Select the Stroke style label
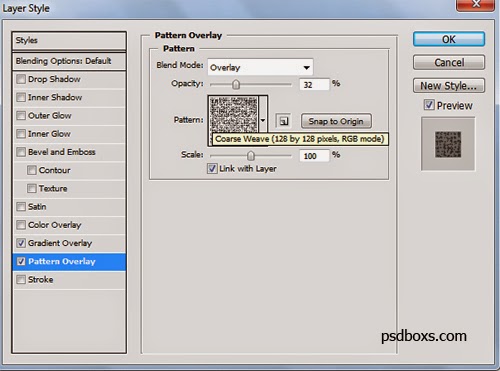 [41, 279]
